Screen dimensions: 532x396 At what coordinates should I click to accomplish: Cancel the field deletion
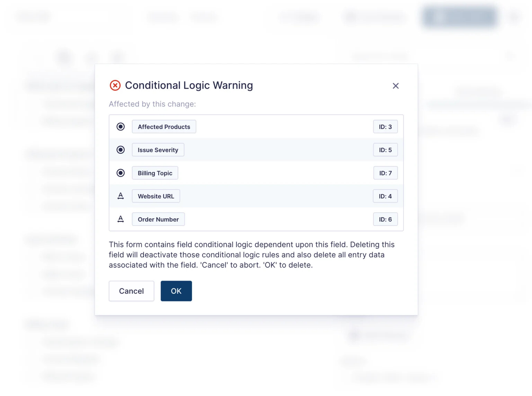coord(131,291)
